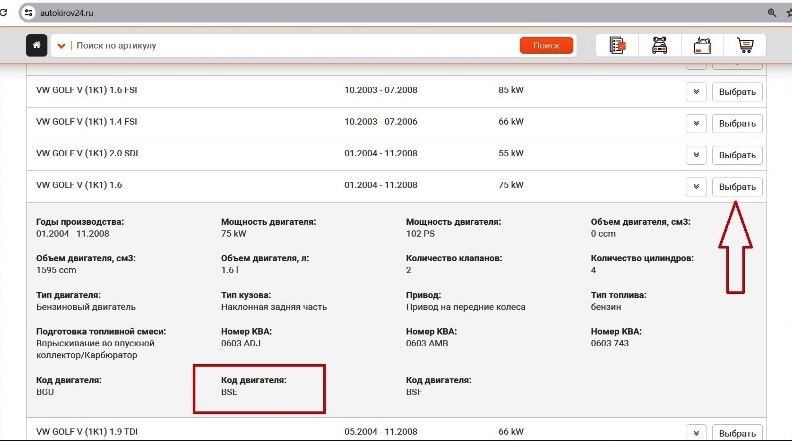Select the row VW GOLF V (1K1) 2.0 SDI

click(396, 155)
